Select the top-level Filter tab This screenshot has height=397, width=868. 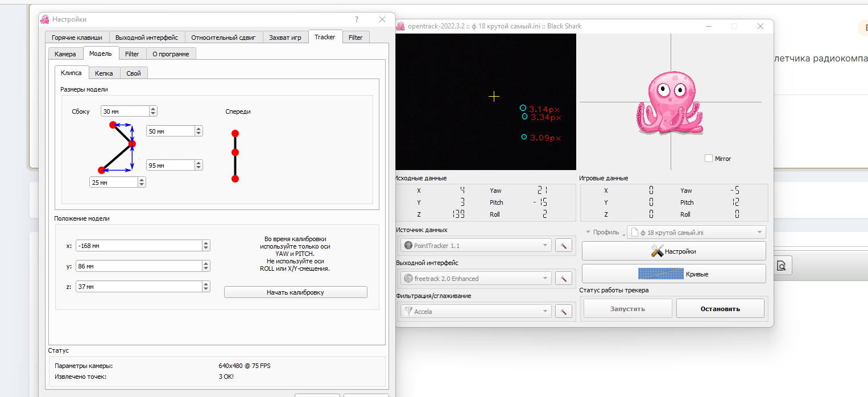(356, 38)
